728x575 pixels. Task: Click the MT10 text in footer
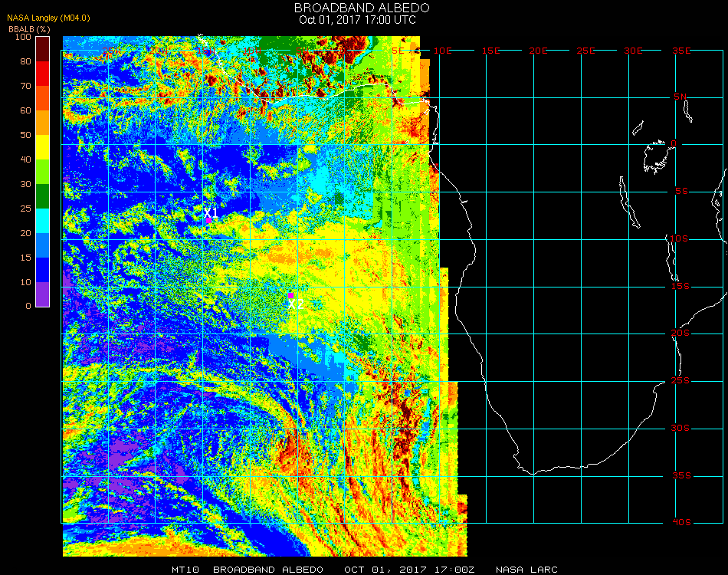pos(185,570)
